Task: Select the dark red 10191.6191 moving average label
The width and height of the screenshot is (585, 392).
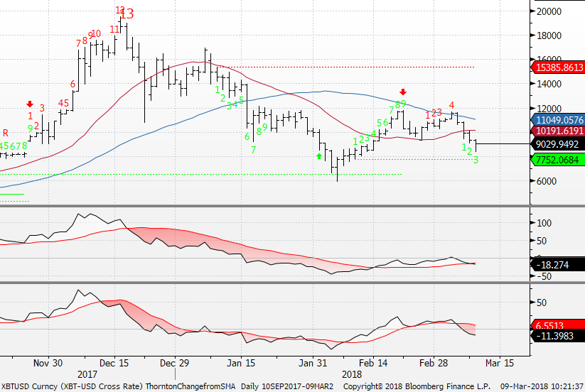Action: pos(557,131)
